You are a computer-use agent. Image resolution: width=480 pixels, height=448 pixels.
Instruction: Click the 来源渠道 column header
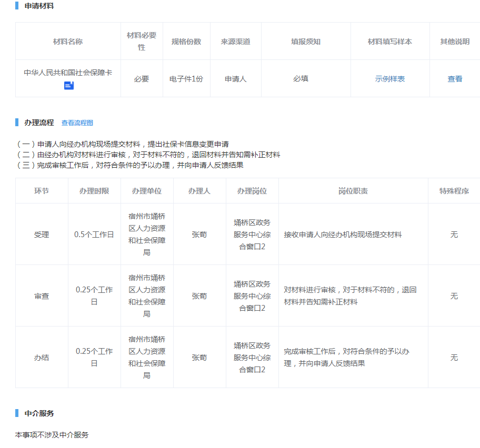[236, 42]
